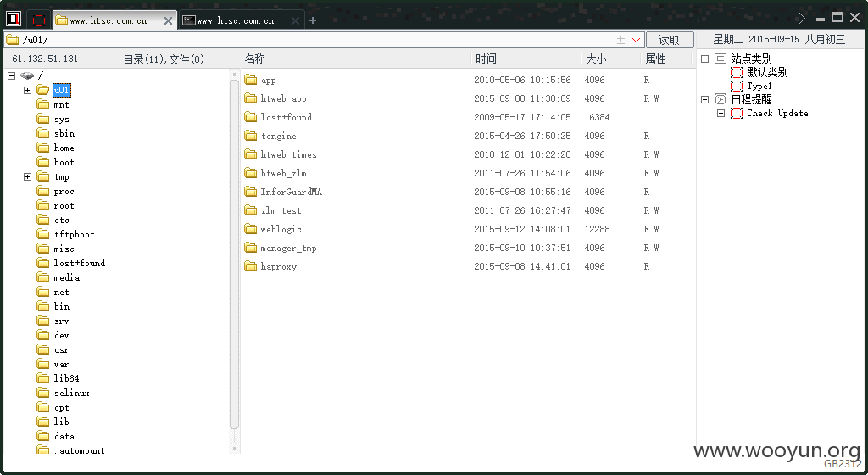The width and height of the screenshot is (868, 475).
Task: Add a new tab with plus button
Action: point(313,20)
